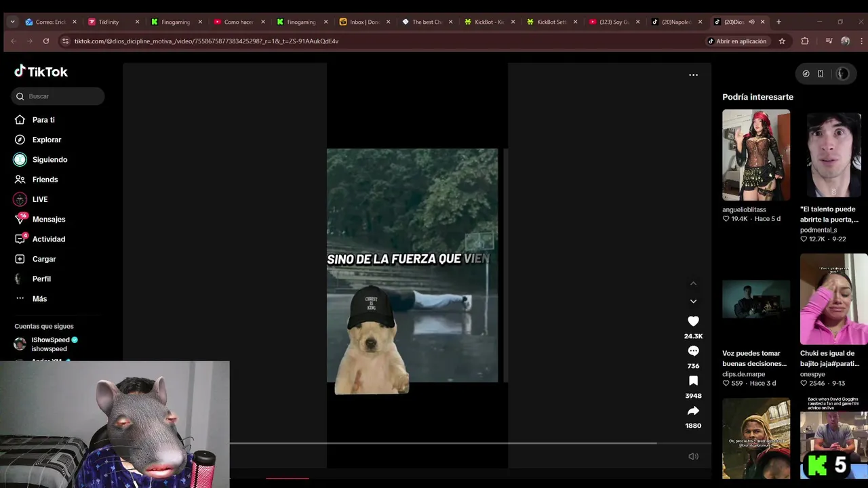The width and height of the screenshot is (868, 488).
Task: Switch to the (323) Soy YouTube tab
Action: 614,22
